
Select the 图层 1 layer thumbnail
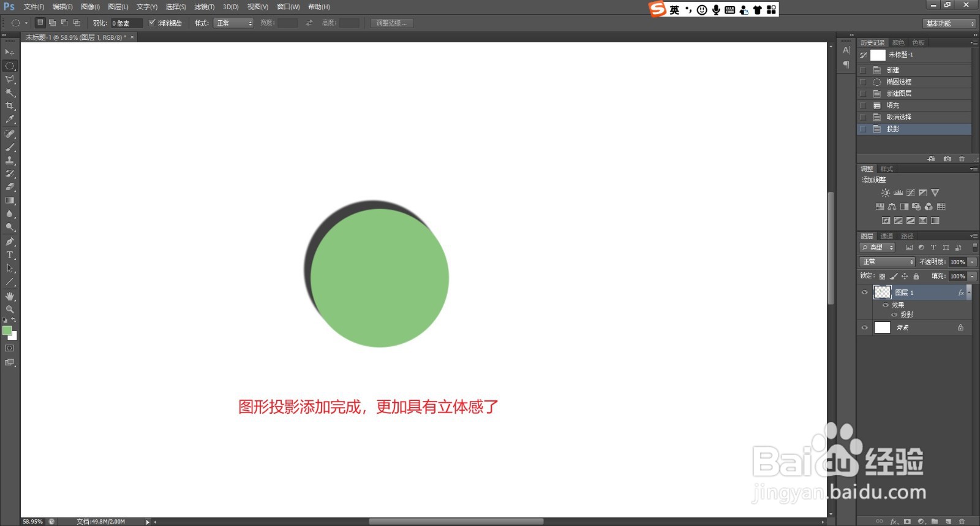(x=882, y=292)
